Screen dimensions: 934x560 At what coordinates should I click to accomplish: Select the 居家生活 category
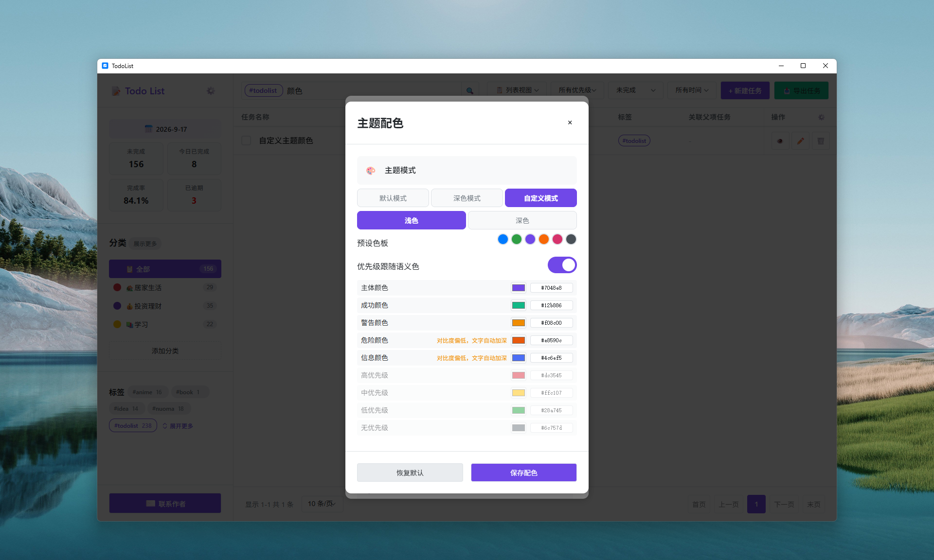[x=165, y=287]
